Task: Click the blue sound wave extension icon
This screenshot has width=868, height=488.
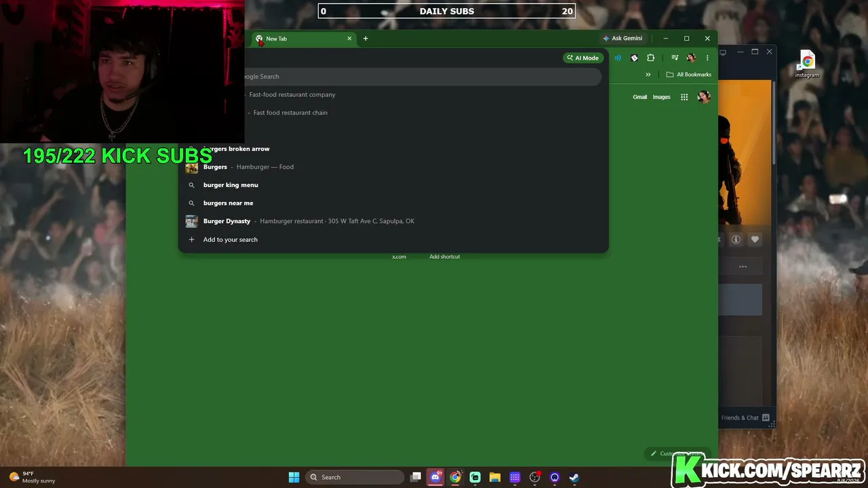Action: pos(618,58)
